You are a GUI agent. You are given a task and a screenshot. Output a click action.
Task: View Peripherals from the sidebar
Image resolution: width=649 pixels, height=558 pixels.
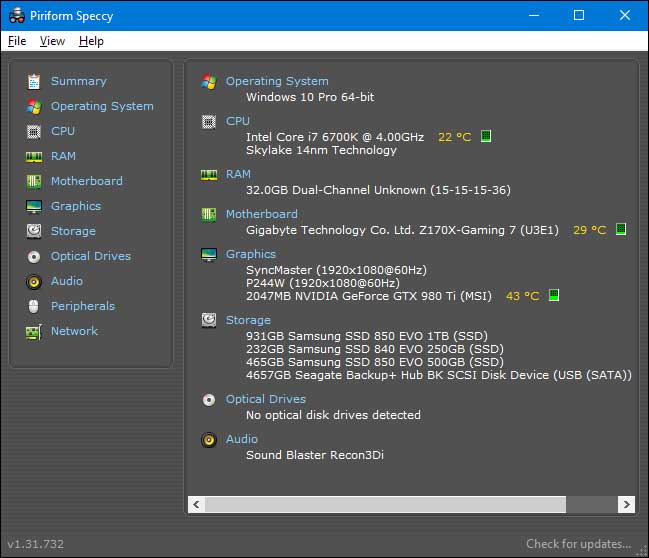[83, 306]
